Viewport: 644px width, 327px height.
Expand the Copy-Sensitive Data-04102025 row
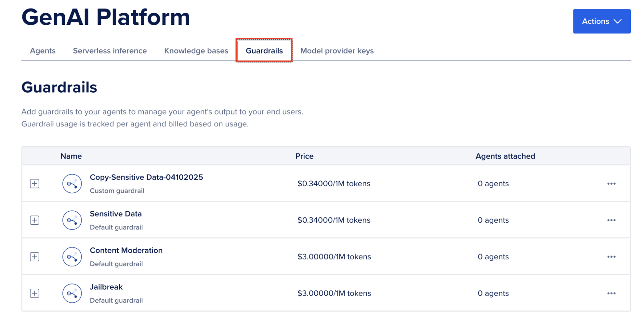coord(35,183)
